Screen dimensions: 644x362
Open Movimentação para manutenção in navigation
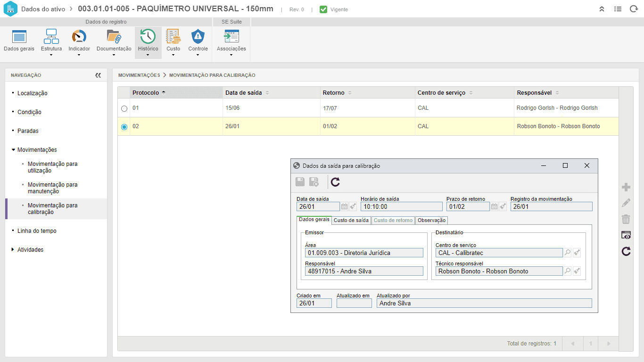pyautogui.click(x=53, y=188)
